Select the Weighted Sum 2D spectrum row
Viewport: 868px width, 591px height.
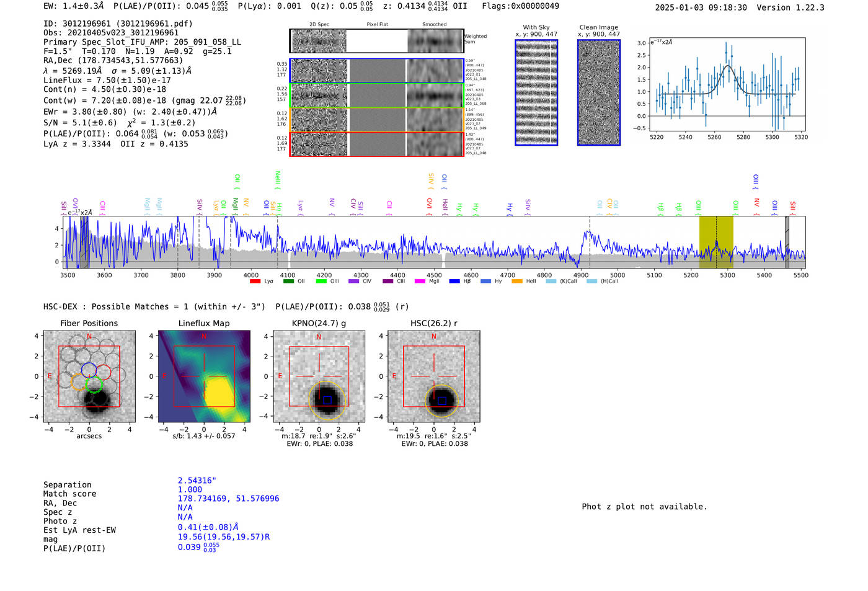pos(377,41)
